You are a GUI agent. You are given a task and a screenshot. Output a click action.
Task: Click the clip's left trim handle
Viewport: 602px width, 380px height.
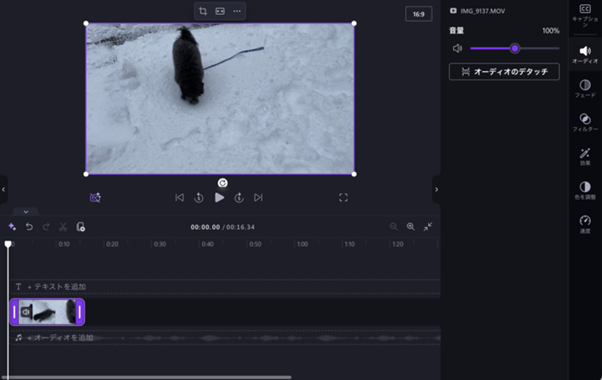14,312
